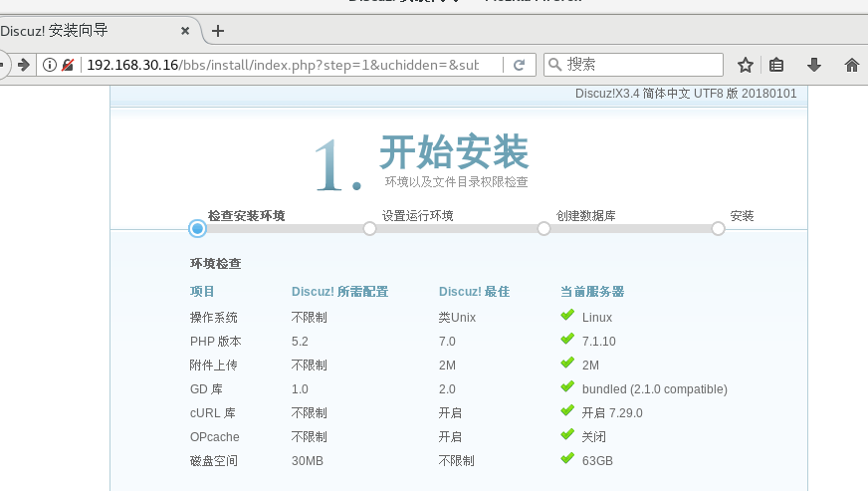Click the Linux server value

point(597,318)
